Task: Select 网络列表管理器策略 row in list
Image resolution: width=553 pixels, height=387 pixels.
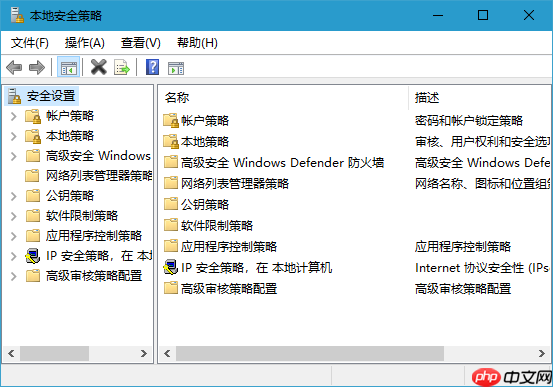Action: point(235,183)
